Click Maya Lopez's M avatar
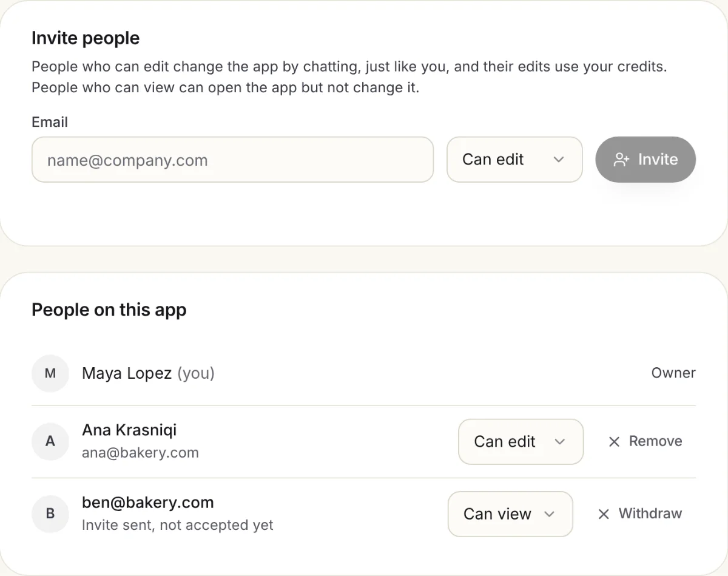Screen dimensions: 728x576 point(50,373)
